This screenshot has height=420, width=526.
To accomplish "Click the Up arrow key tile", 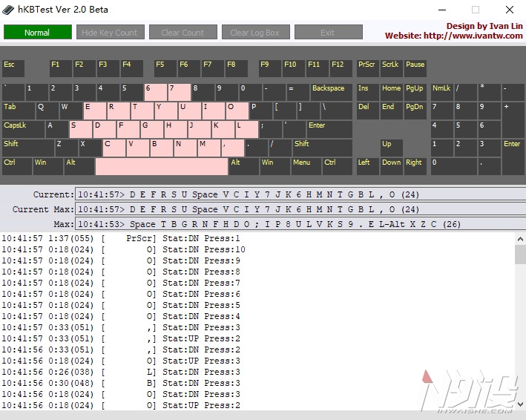I will click(x=392, y=148).
